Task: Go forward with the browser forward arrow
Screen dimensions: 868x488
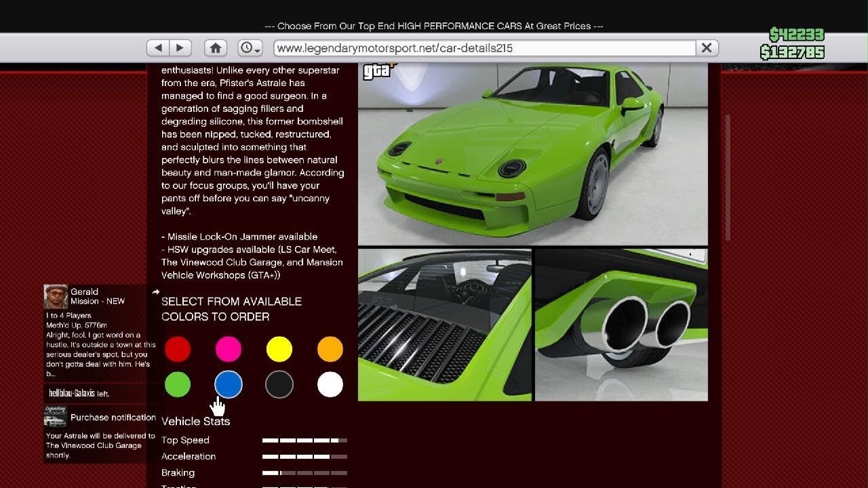Action: tap(180, 47)
